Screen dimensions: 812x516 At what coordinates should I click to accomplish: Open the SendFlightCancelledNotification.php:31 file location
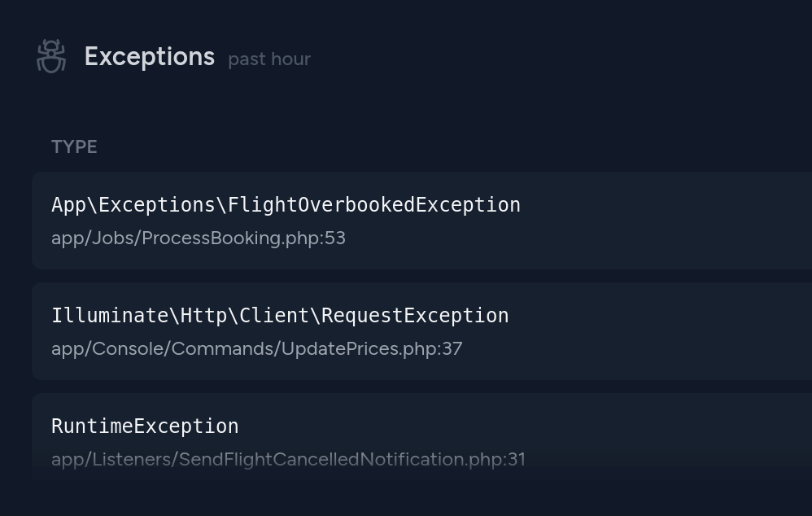point(289,460)
